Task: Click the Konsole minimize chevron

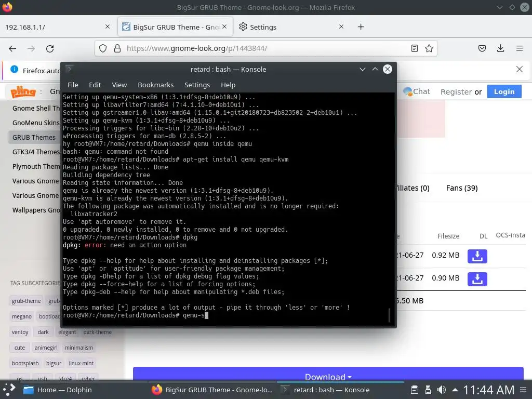Action: [x=362, y=69]
